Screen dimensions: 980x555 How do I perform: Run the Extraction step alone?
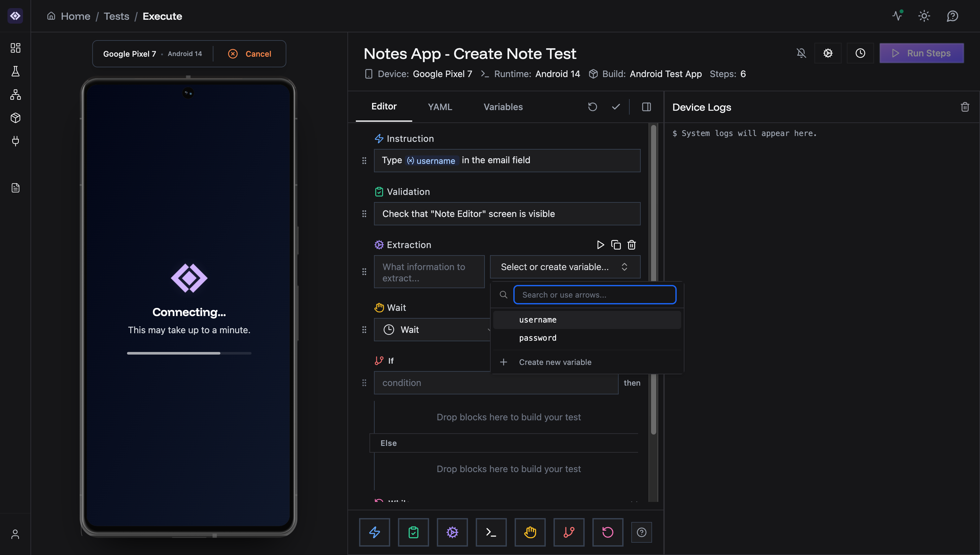[600, 245]
